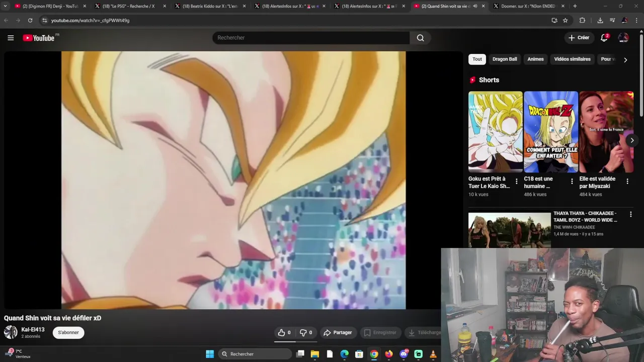Click the install app icon in address bar
This screenshot has width=644, height=362.
[554, 20]
